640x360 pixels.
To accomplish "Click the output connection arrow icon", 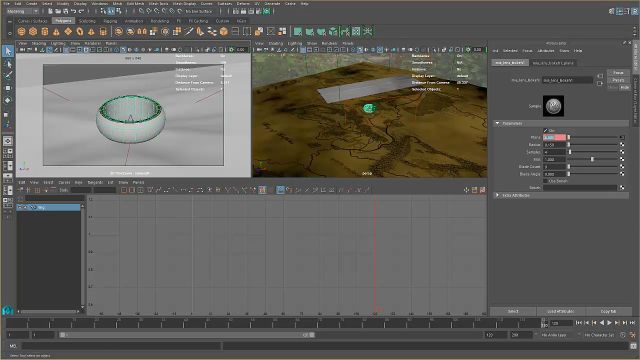I will pyautogui.click(x=600, y=84).
